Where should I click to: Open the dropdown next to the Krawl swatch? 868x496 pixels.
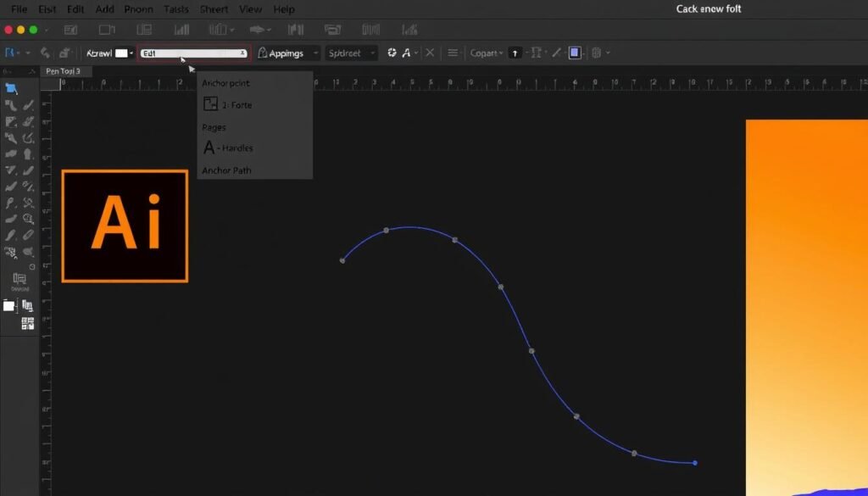(131, 53)
